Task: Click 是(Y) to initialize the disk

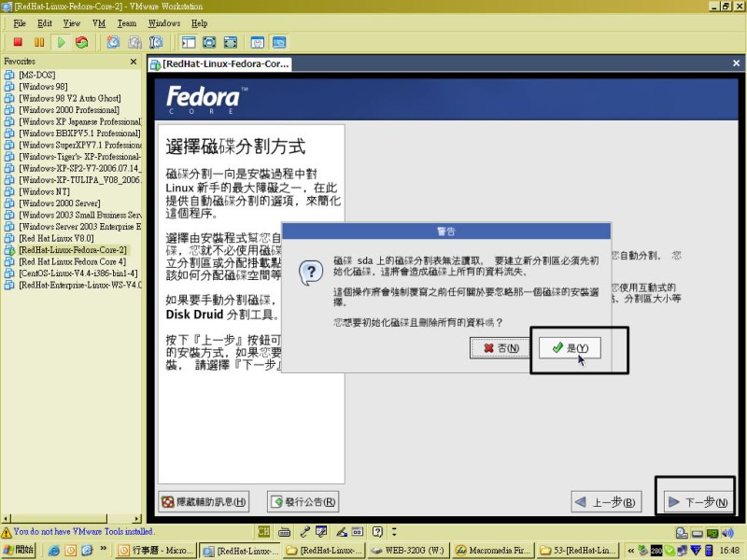Action: coord(570,348)
